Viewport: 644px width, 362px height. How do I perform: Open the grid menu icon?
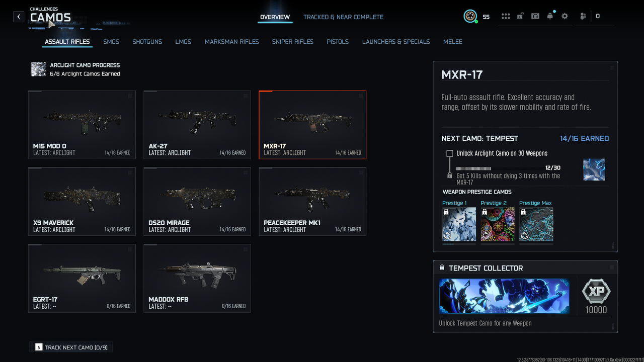(x=506, y=16)
